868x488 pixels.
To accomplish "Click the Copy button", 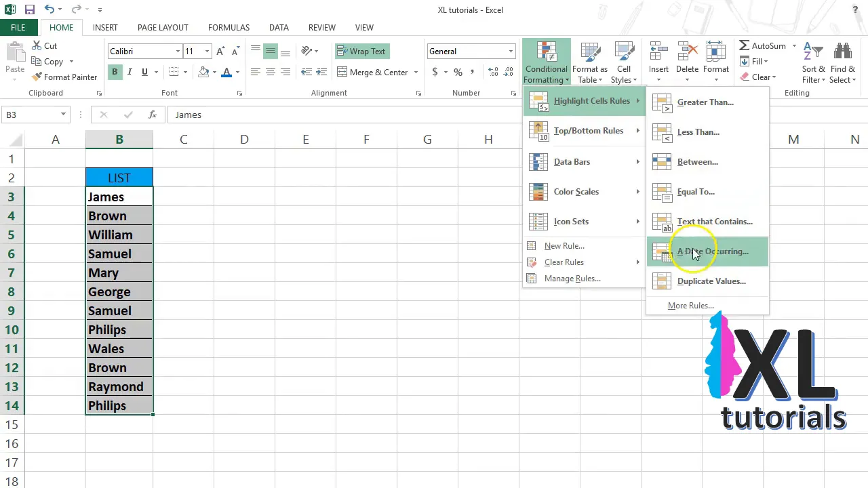I will point(47,62).
